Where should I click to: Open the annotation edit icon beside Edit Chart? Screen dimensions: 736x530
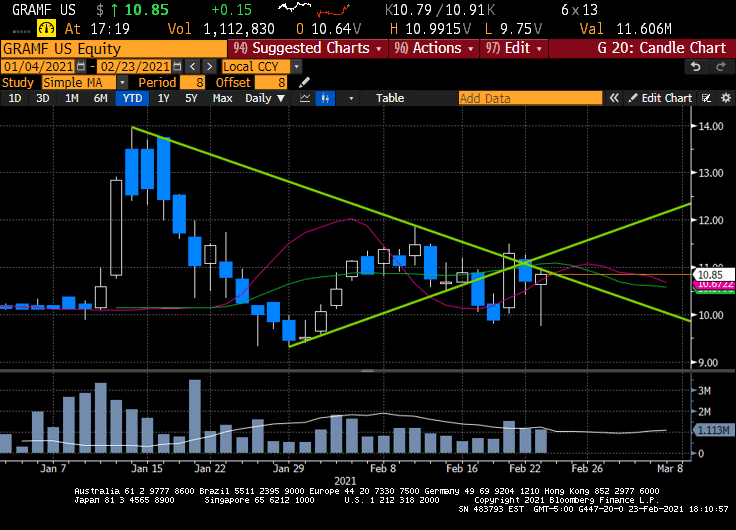[706, 98]
